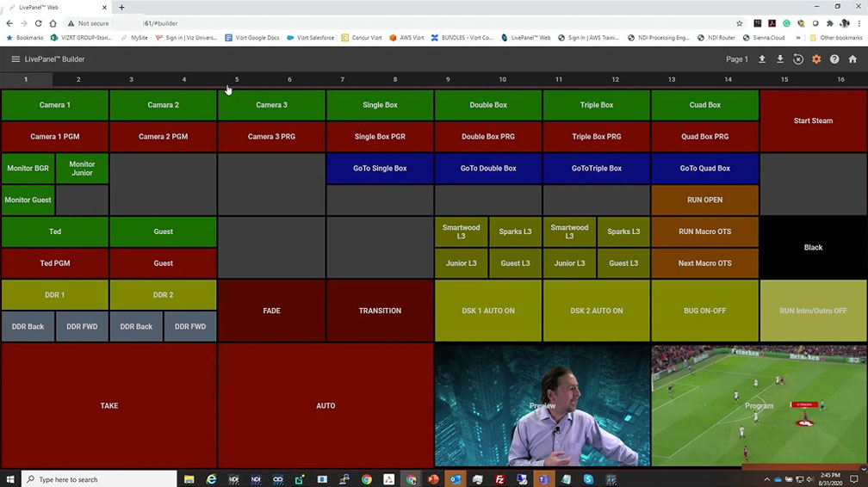
Task: Open the help question mark icon
Action: tap(834, 59)
